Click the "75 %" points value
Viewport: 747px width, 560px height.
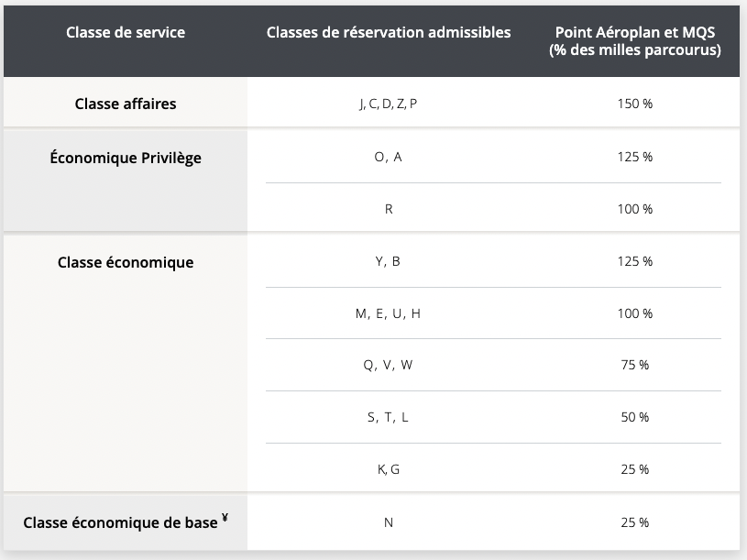coord(634,365)
